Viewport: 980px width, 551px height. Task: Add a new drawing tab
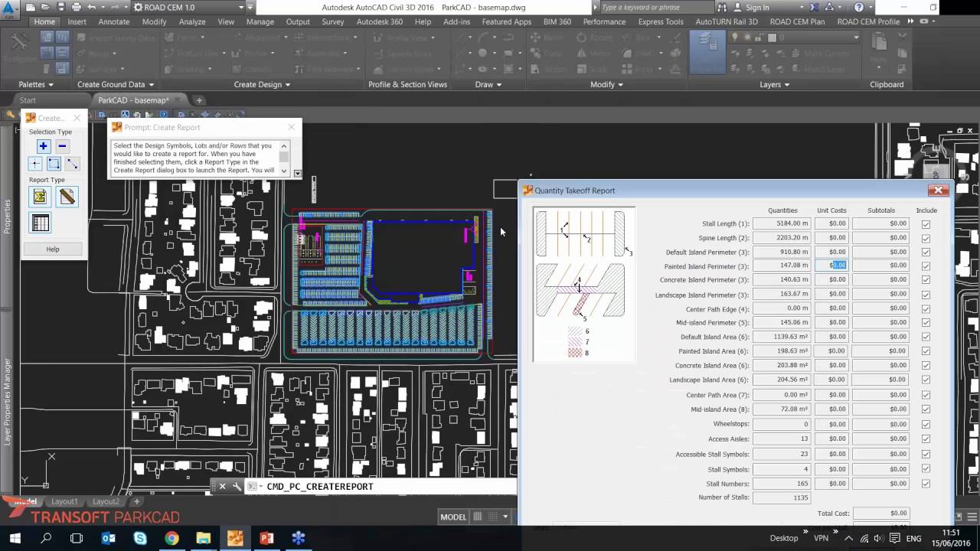(x=199, y=100)
